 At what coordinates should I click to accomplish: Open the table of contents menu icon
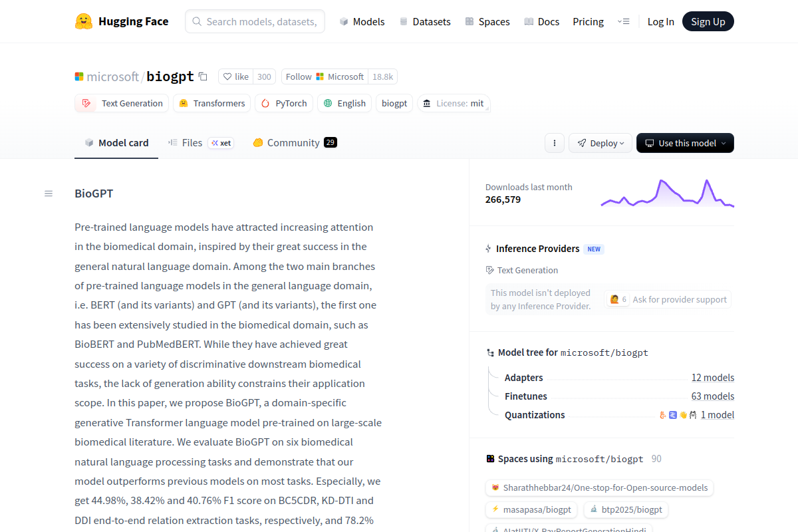click(x=49, y=194)
